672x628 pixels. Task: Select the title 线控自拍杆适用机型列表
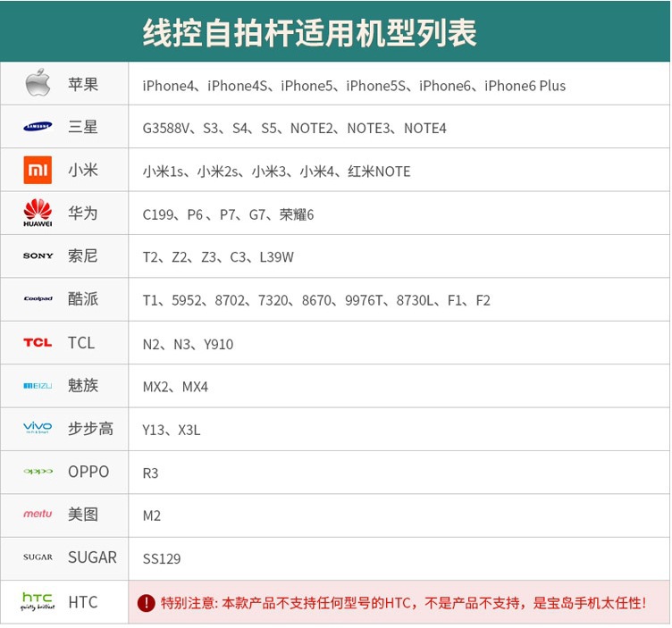309,32
